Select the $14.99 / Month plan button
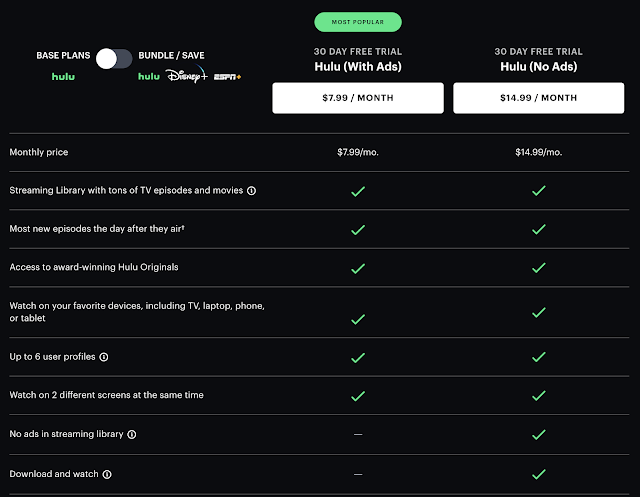This screenshot has height=497, width=640. tap(538, 98)
